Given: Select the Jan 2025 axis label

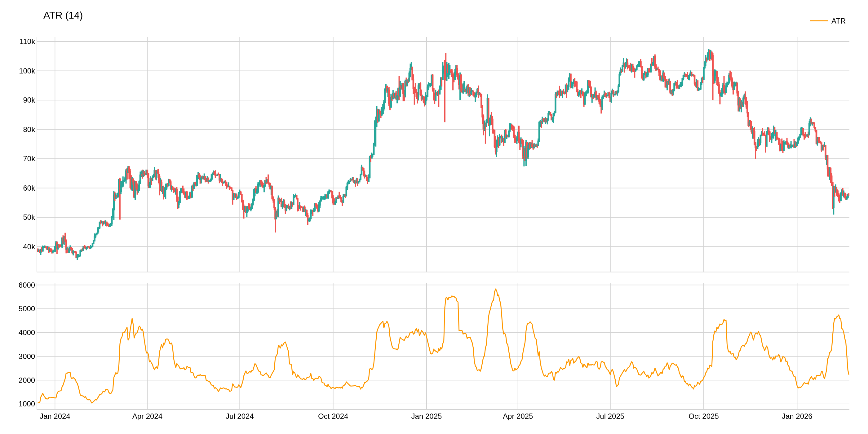Looking at the screenshot, I should point(427,416).
